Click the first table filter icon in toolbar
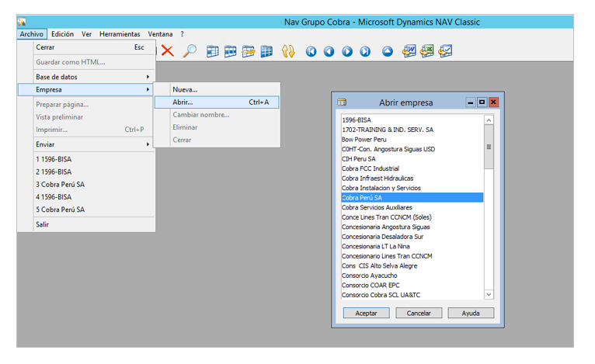The height and width of the screenshot is (364, 595). click(x=213, y=51)
